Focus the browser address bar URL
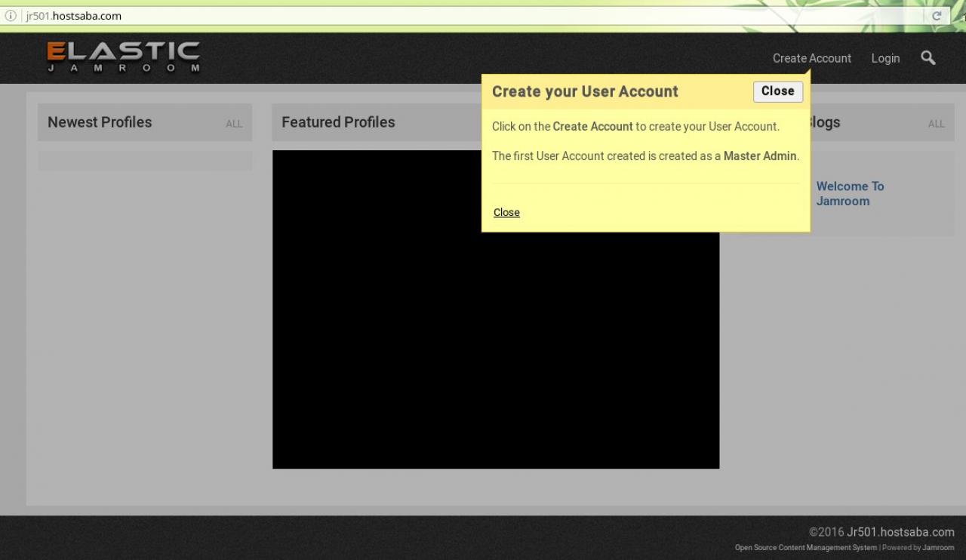 (x=74, y=16)
